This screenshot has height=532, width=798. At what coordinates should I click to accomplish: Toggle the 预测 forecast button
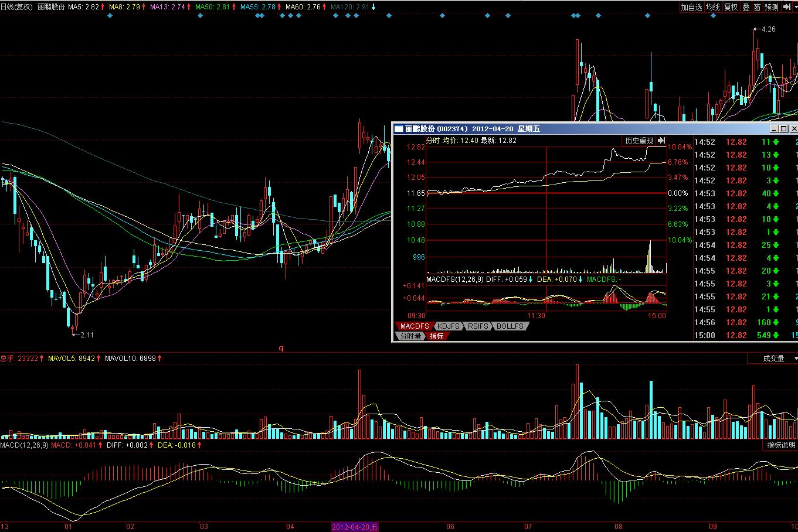[772, 7]
